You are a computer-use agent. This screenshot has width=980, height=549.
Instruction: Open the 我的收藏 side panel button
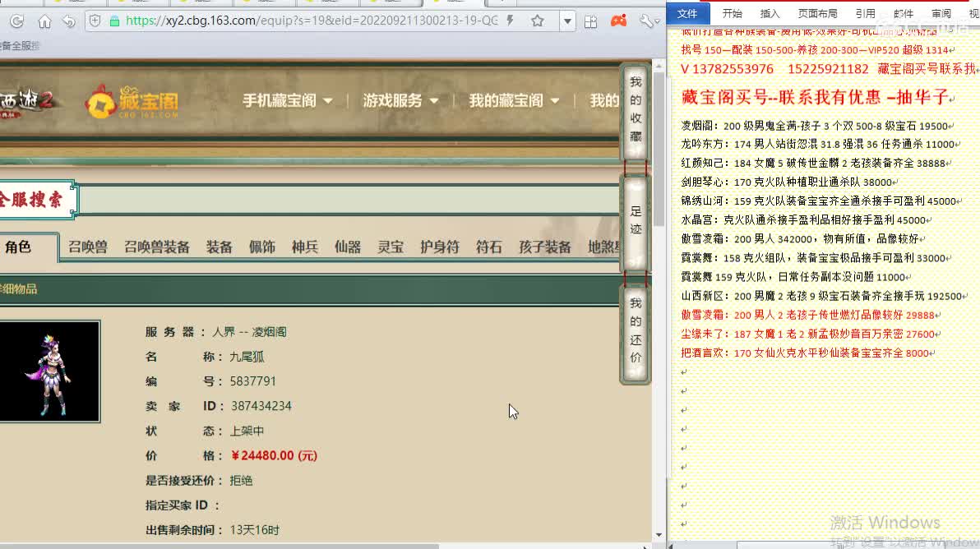point(636,111)
